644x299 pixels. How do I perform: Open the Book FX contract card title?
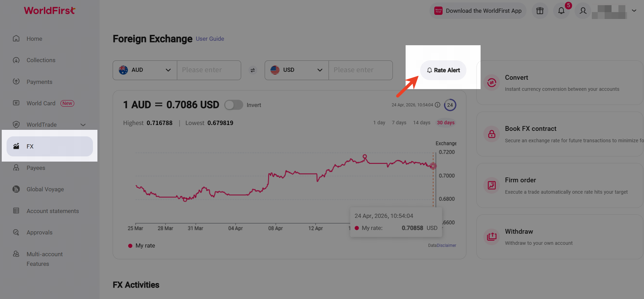point(531,129)
